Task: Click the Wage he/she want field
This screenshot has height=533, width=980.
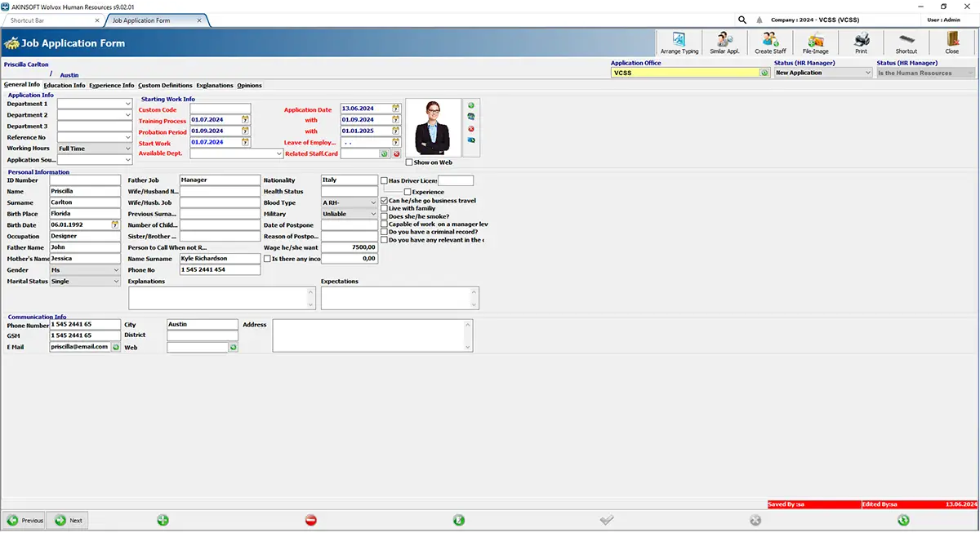Action: pyautogui.click(x=349, y=247)
